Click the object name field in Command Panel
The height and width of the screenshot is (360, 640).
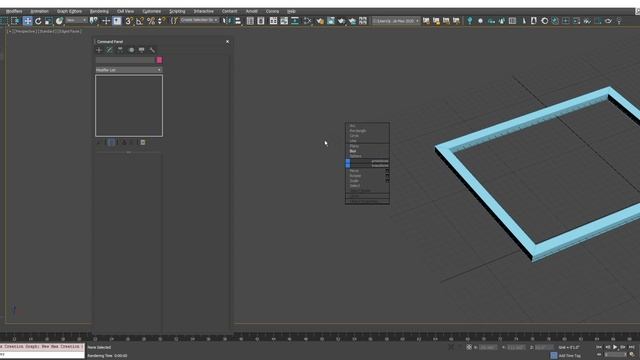pos(125,60)
